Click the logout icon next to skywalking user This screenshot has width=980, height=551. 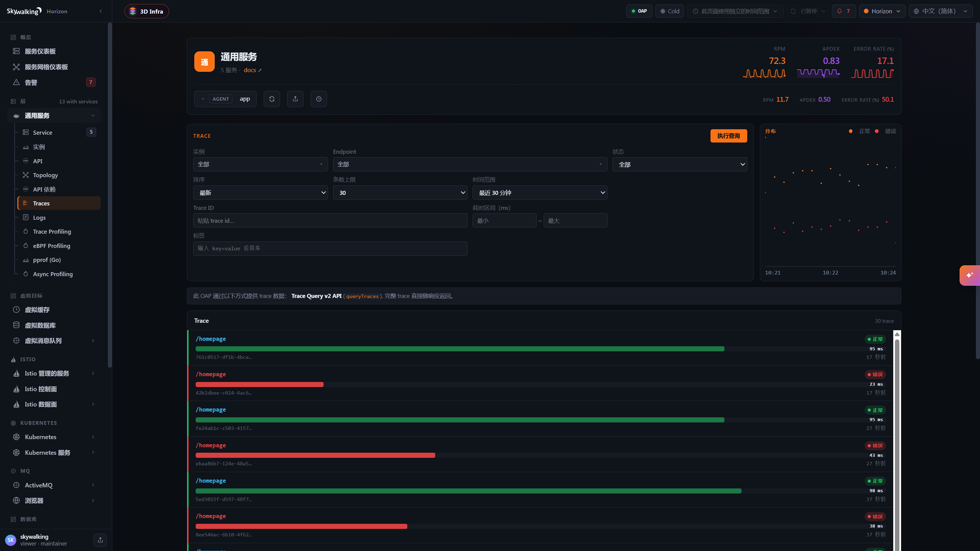(x=100, y=540)
